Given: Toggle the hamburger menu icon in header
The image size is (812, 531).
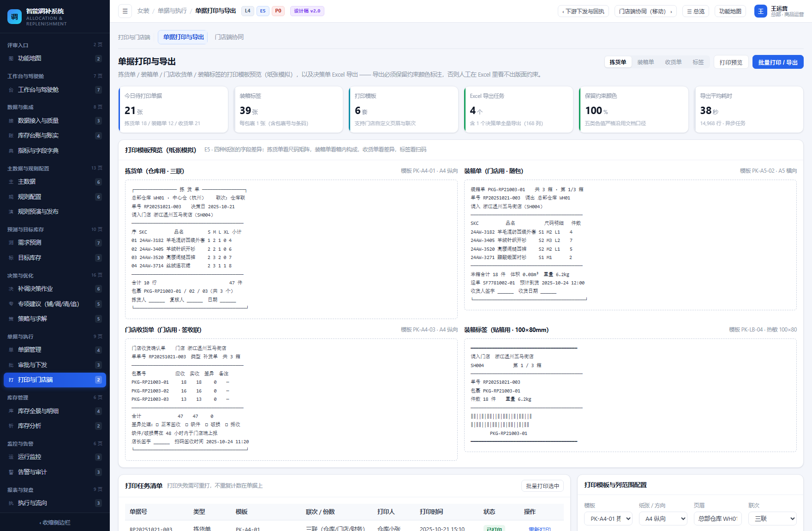Looking at the screenshot, I should [x=125, y=11].
